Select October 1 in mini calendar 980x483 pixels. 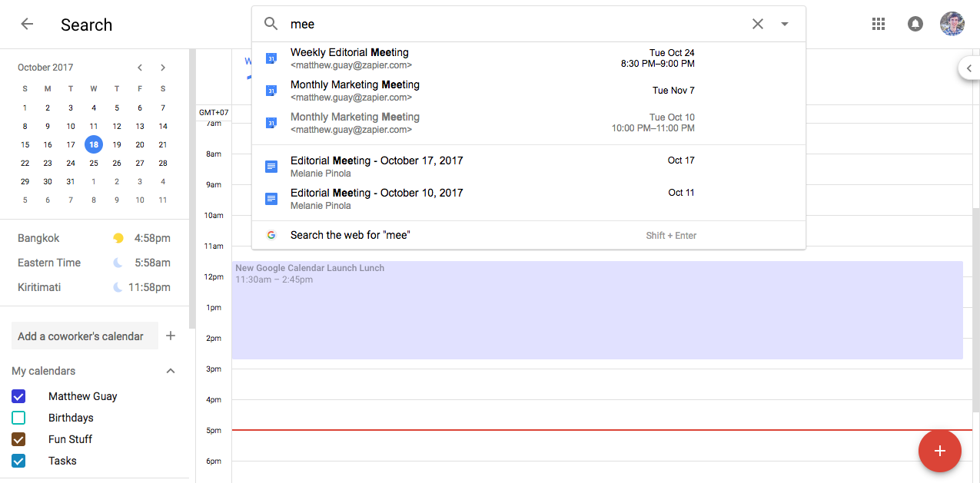click(25, 108)
